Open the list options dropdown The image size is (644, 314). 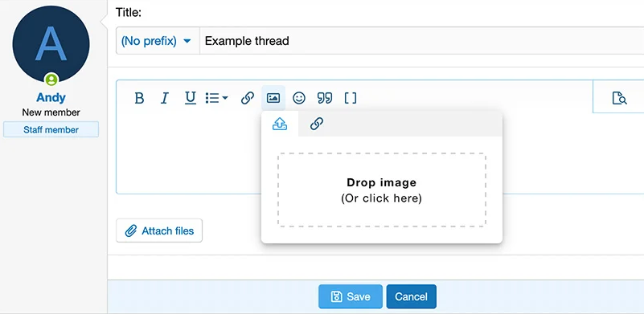pos(217,98)
